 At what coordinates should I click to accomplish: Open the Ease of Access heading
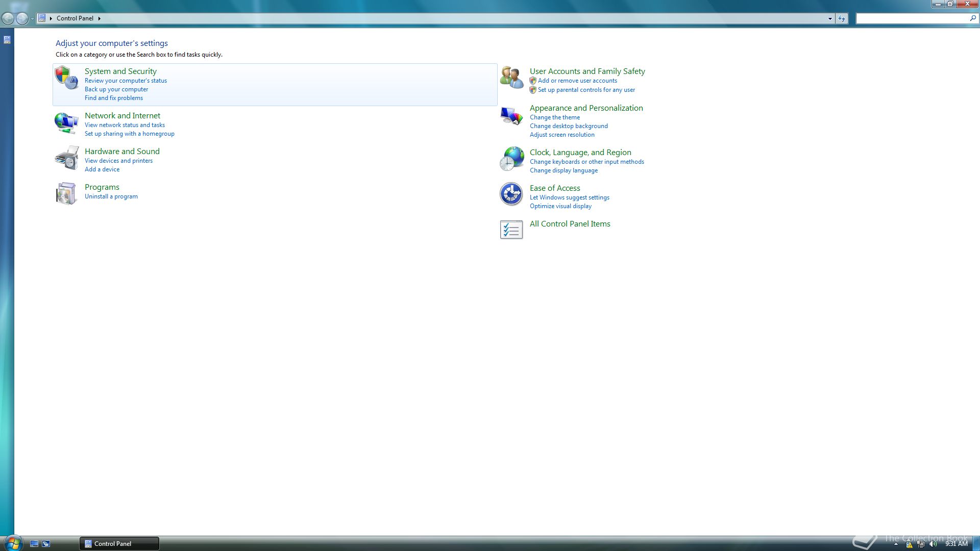(x=555, y=188)
